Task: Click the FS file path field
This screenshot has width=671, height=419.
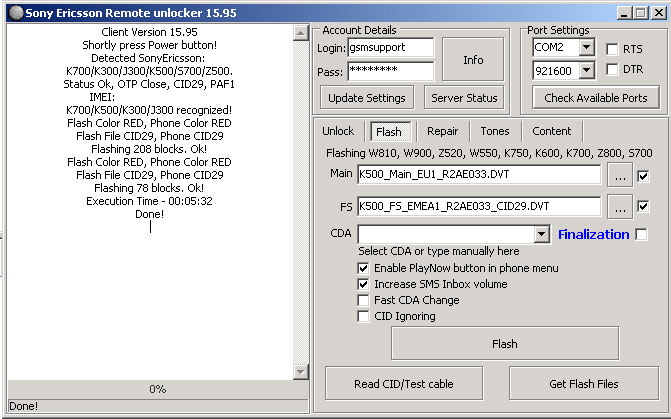Action: tap(479, 206)
